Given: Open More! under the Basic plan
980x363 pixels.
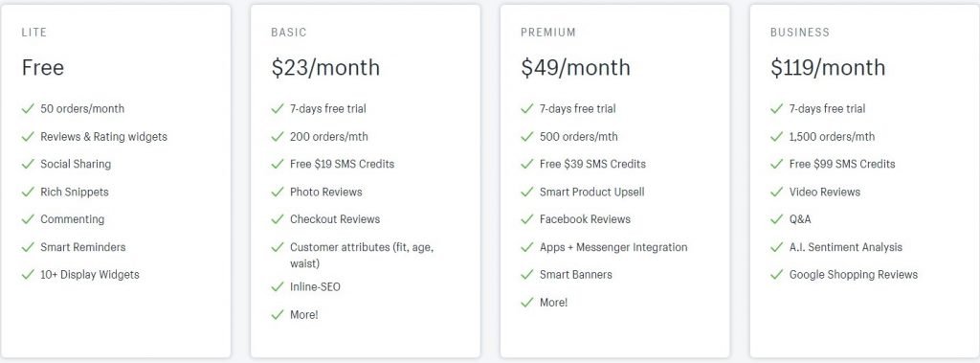Looking at the screenshot, I should pos(303,314).
